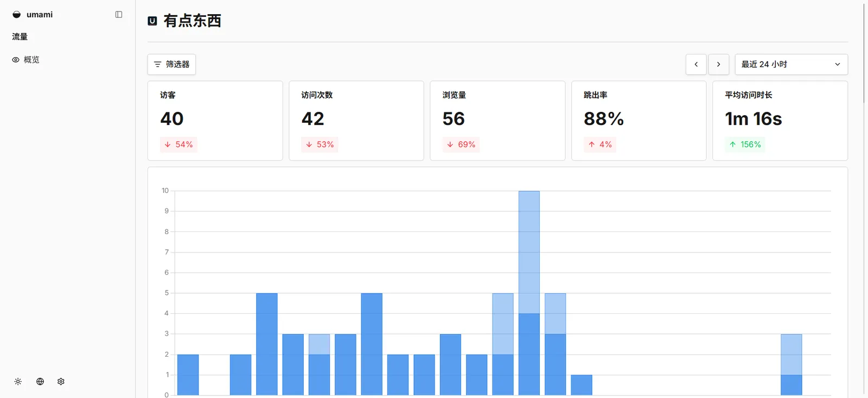Click the 浏览量 pageviews metric card
Screen dimensions: 868x398
497,121
